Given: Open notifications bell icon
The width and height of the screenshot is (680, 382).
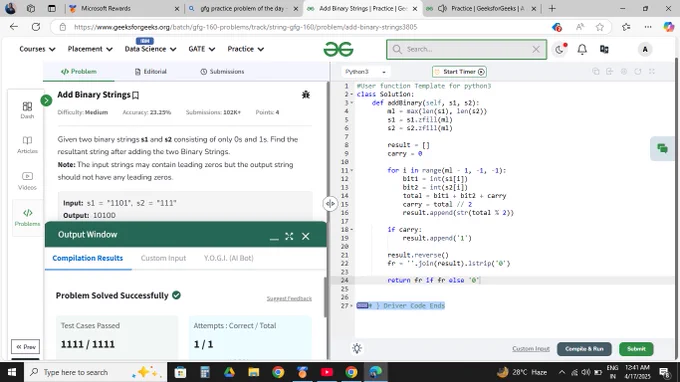Looking at the screenshot, I should coord(582,49).
